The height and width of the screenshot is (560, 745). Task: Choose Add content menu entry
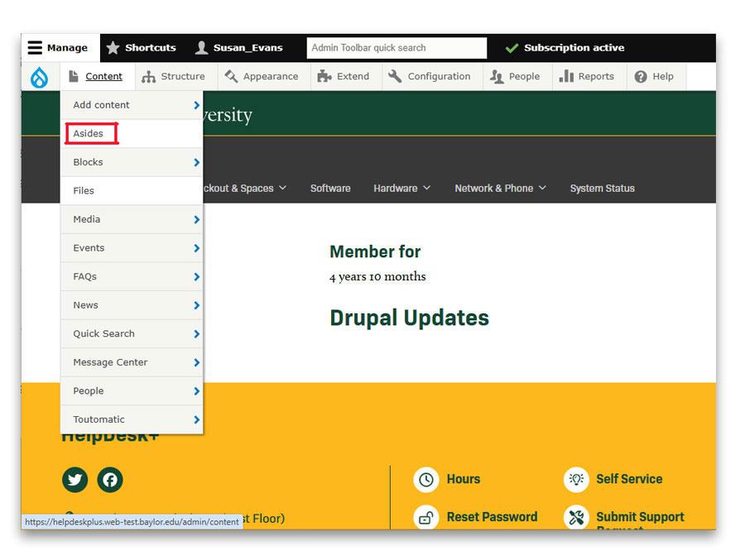tap(132, 105)
